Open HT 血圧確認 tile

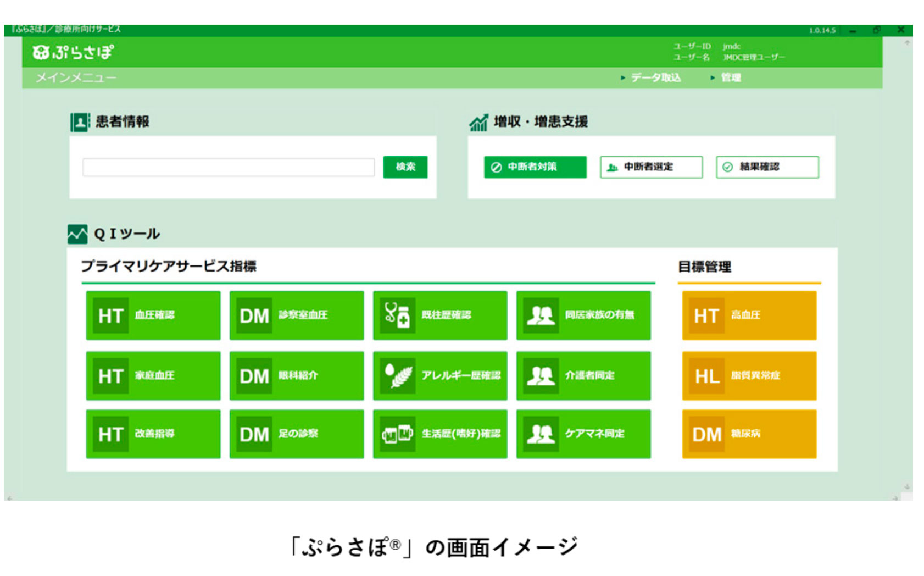pyautogui.click(x=153, y=315)
